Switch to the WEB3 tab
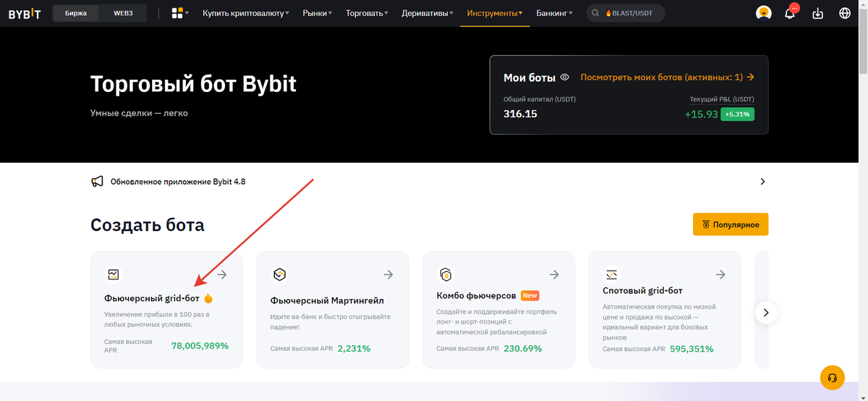Viewport: 868px width, 401px height. point(122,13)
